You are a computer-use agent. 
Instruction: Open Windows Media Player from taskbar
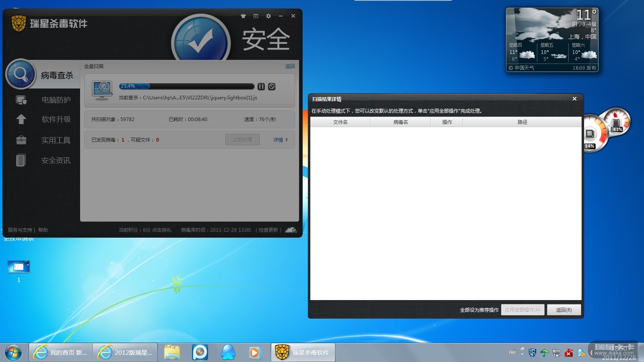[254, 352]
